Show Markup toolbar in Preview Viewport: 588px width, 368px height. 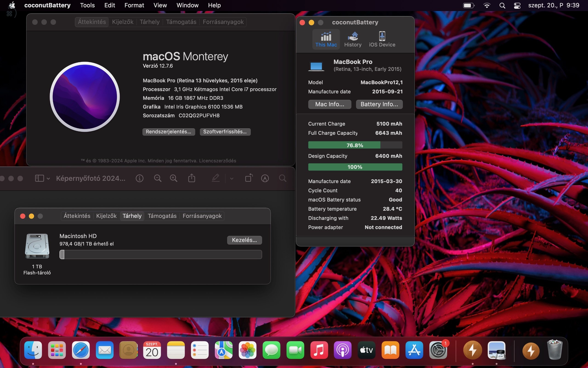click(x=265, y=178)
